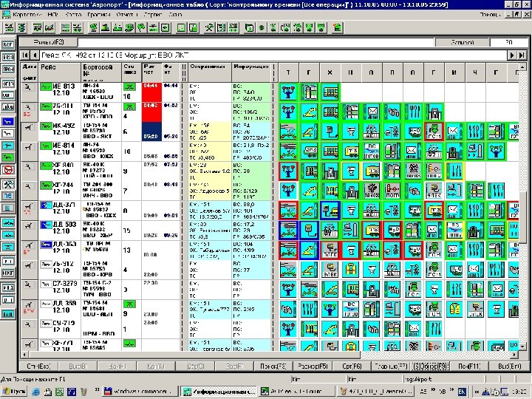Click the blue-bordered power unit icon in ДД-371 row
Viewport: 532px width, 399px height.
pos(330,211)
